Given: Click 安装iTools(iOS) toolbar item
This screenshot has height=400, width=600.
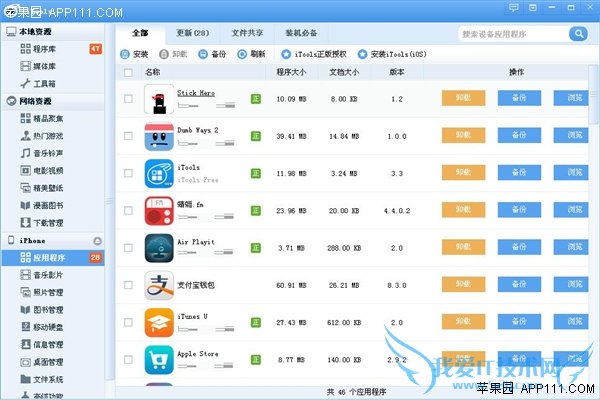Looking at the screenshot, I should point(392,54).
